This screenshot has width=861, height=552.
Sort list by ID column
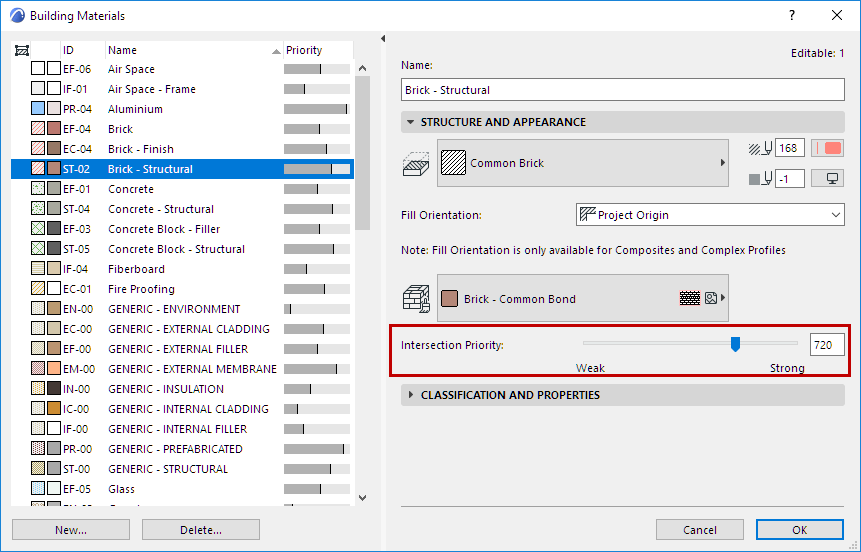point(82,50)
